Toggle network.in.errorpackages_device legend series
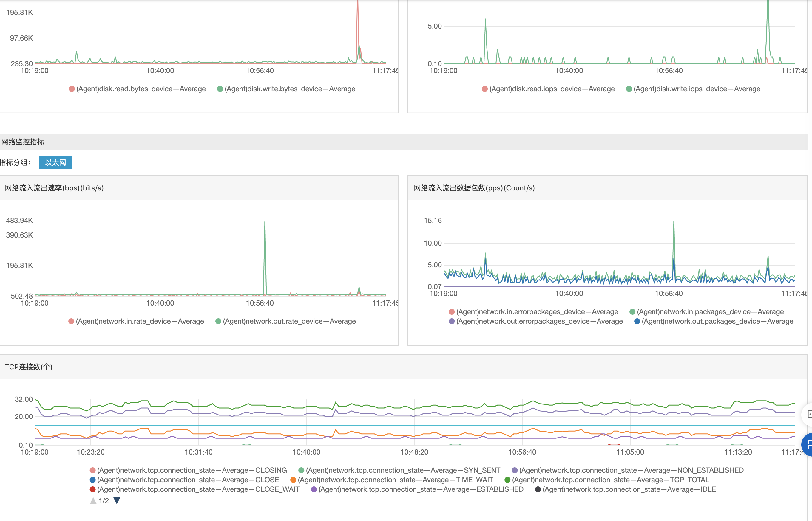Viewport: 812px width, 521px height. [533, 311]
